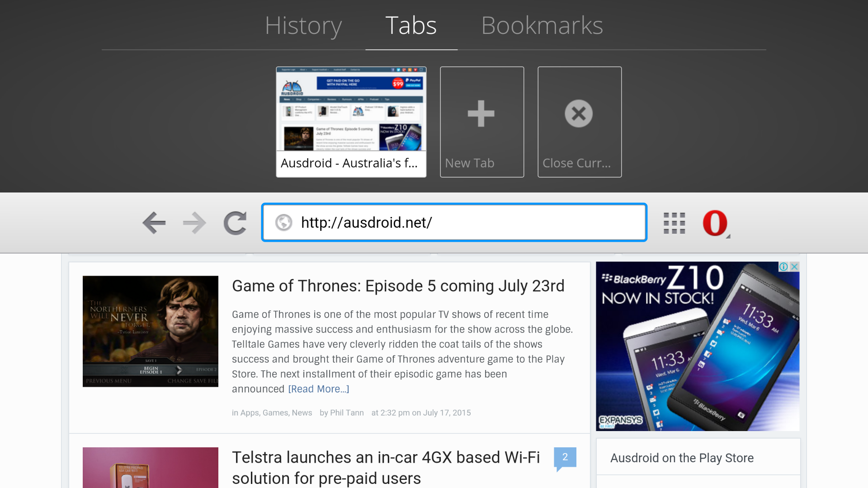Open Game of Thrones Episode 5 headline

pos(398,286)
